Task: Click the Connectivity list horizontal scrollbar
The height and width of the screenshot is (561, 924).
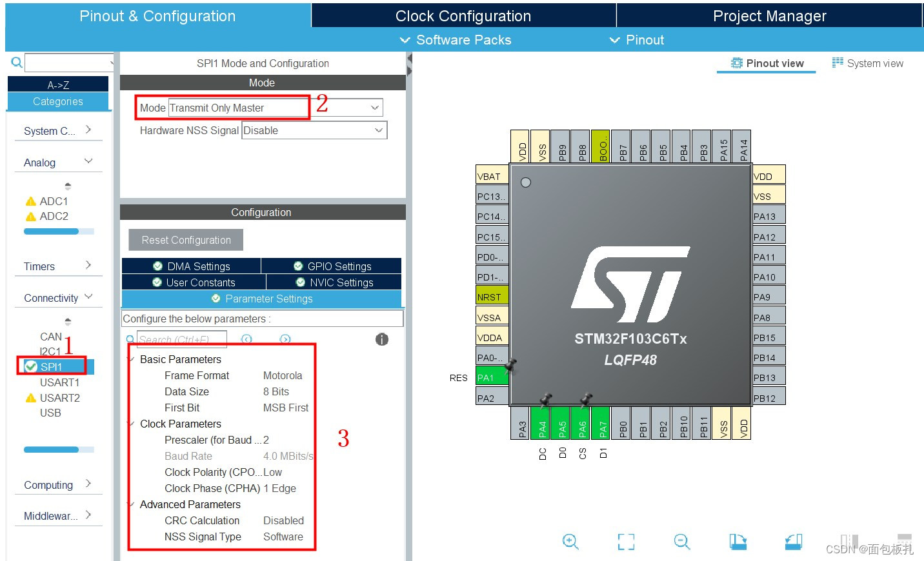Action: pos(58,449)
